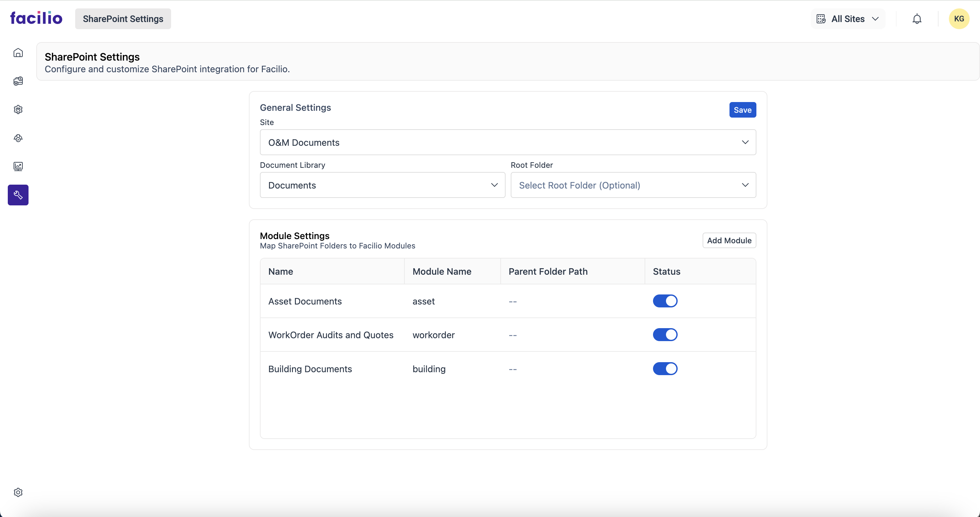Click the notification bell icon
The width and height of the screenshot is (980, 517).
917,19
